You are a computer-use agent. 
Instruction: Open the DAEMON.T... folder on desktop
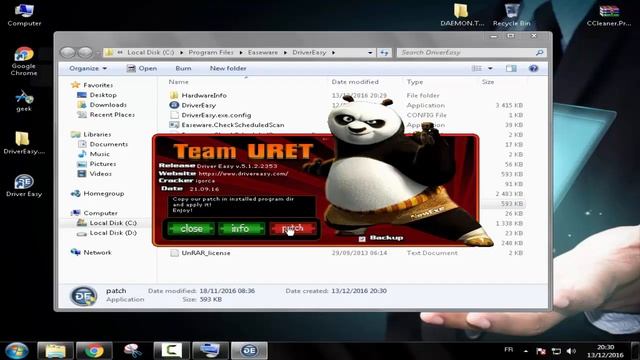coord(462,15)
